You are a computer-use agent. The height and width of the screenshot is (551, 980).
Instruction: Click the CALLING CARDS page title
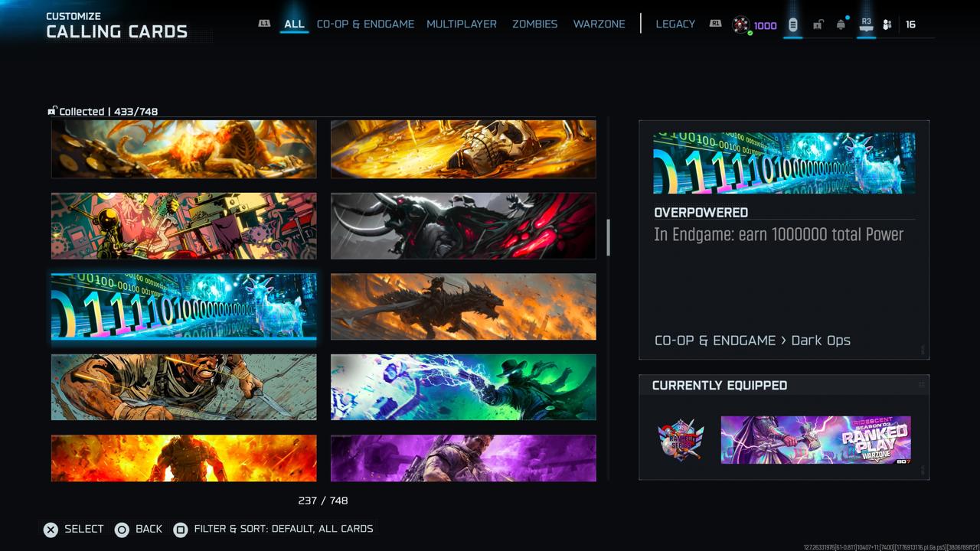coord(116,31)
